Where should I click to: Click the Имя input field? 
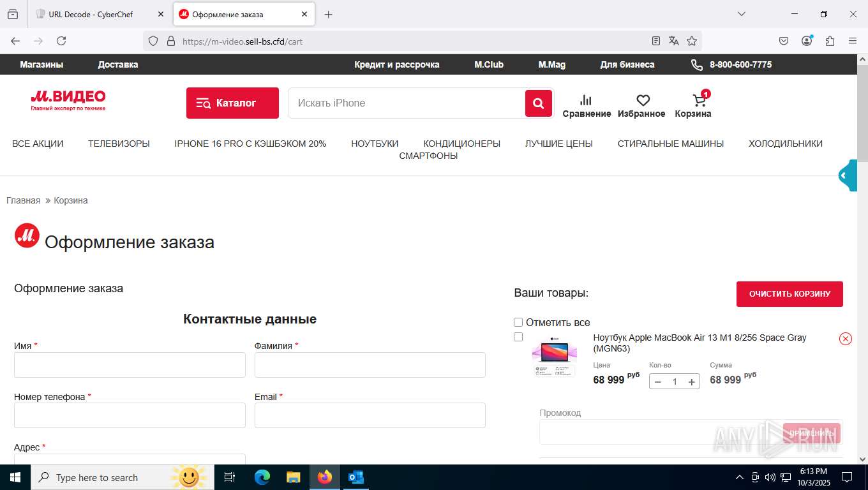tap(130, 365)
